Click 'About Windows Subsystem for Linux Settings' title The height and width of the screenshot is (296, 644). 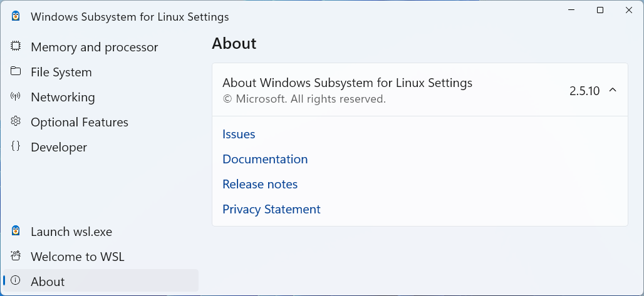click(x=348, y=83)
